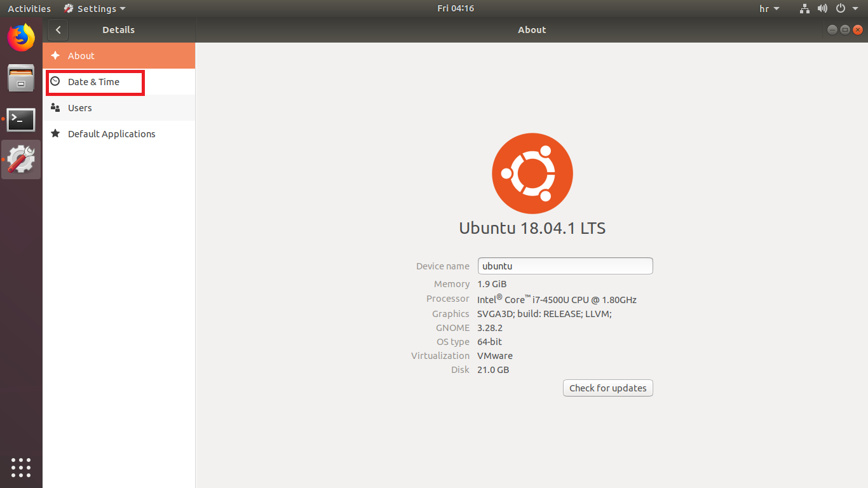Screen dimensions: 868x488
Task: Click the Details header title
Action: point(118,30)
